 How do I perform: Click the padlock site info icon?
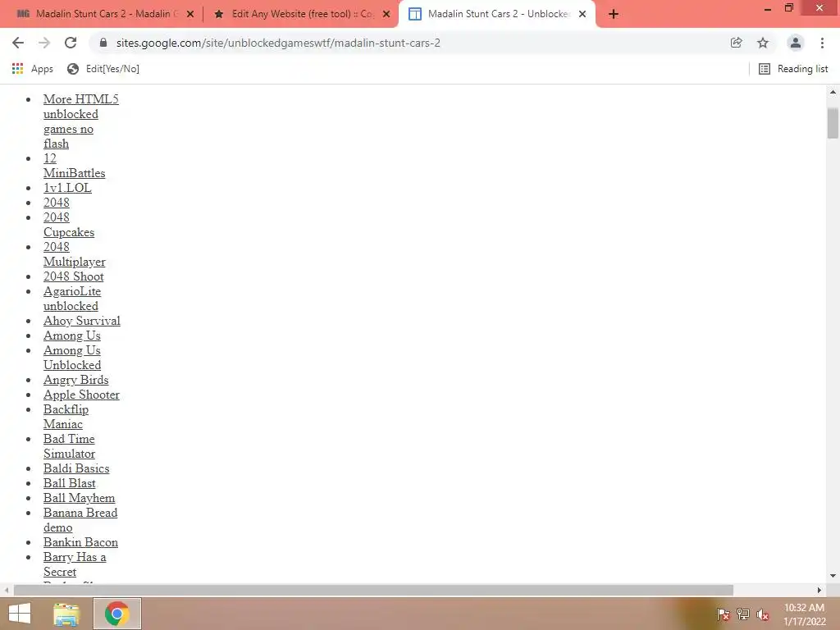(103, 43)
